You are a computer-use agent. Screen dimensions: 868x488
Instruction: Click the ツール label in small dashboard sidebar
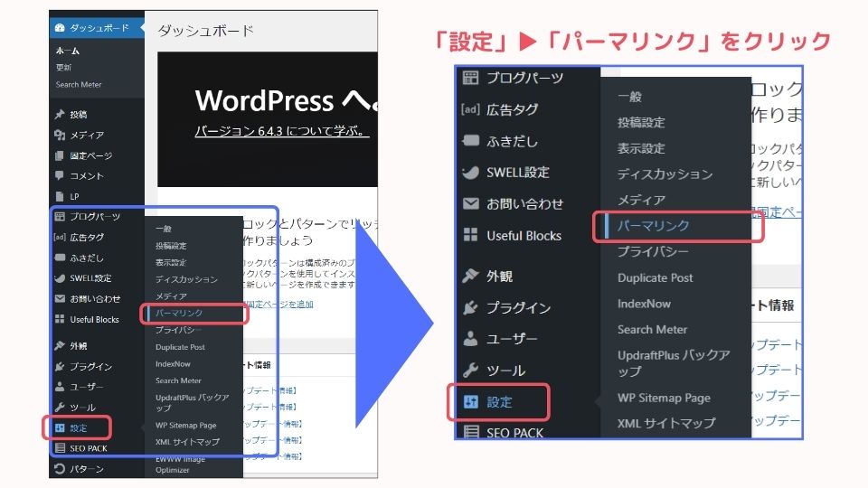83,408
